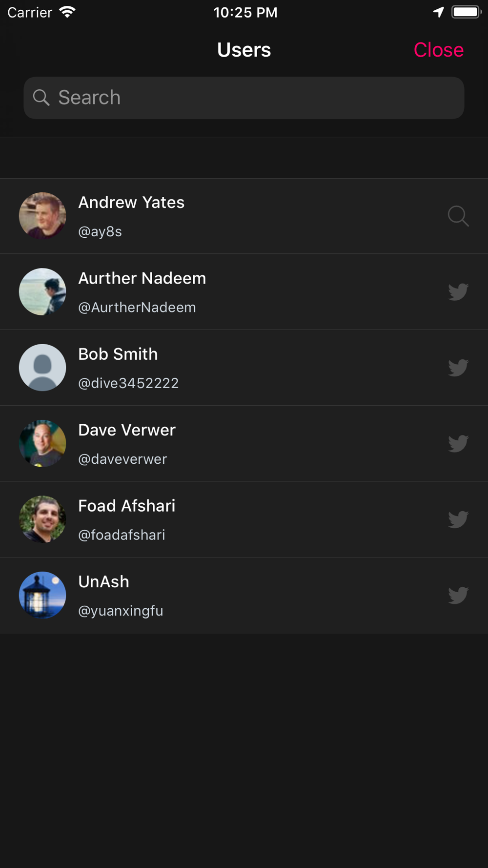Close the Users screen

tap(438, 50)
